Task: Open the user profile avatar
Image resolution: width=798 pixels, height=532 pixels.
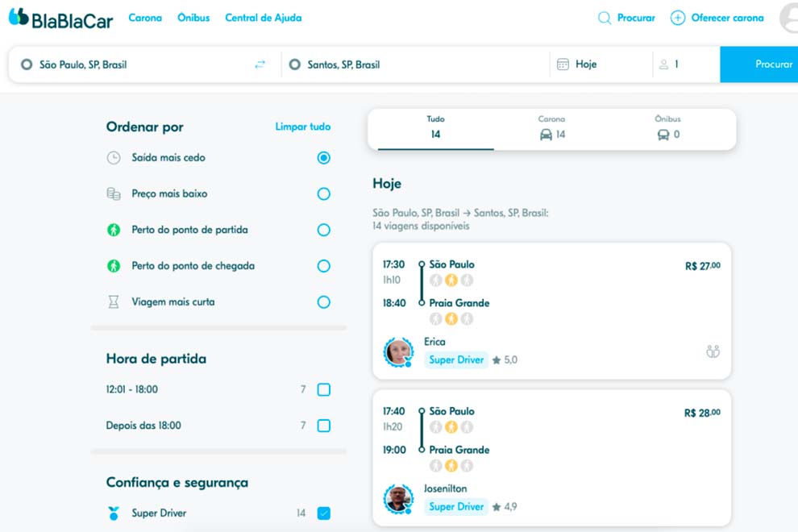Action: pos(789,18)
